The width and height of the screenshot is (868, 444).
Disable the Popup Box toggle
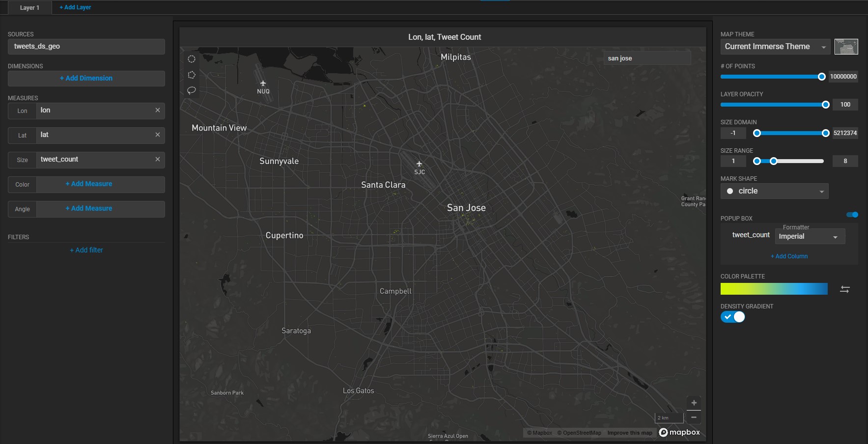[852, 215]
